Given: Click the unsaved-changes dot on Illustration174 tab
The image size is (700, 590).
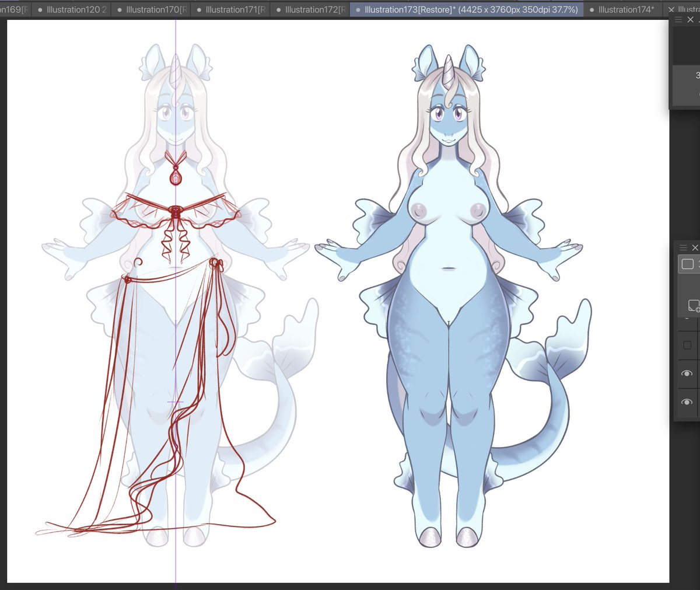Looking at the screenshot, I should 591,9.
